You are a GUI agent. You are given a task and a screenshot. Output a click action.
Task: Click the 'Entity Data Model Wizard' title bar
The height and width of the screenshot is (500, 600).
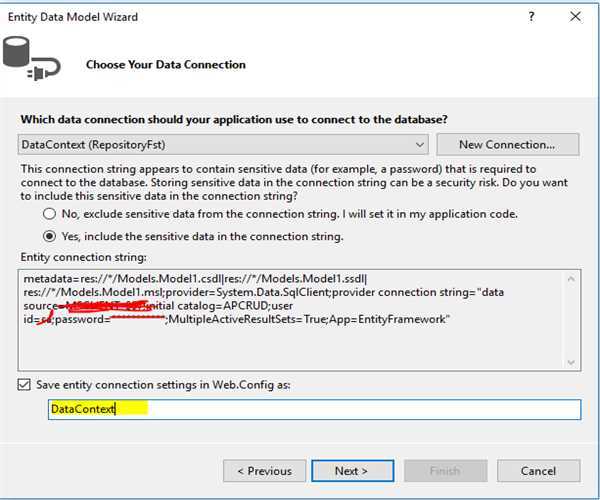pyautogui.click(x=200, y=17)
